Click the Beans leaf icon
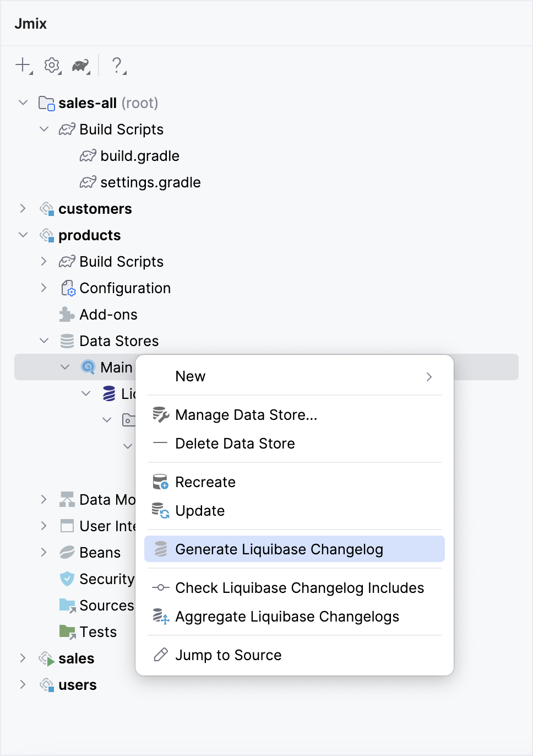This screenshot has height=756, width=533. click(x=67, y=552)
